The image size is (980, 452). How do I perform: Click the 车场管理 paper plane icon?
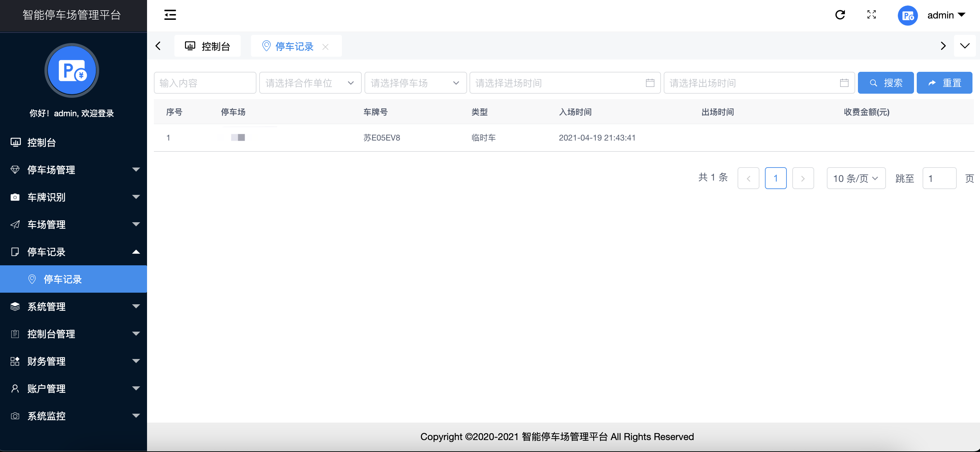tap(15, 225)
